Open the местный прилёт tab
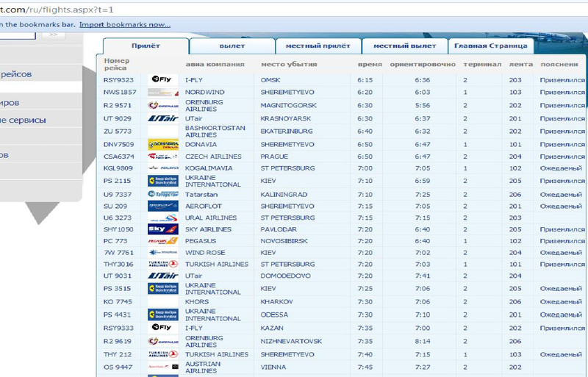Screen dimensions: 588x377 click(x=318, y=46)
